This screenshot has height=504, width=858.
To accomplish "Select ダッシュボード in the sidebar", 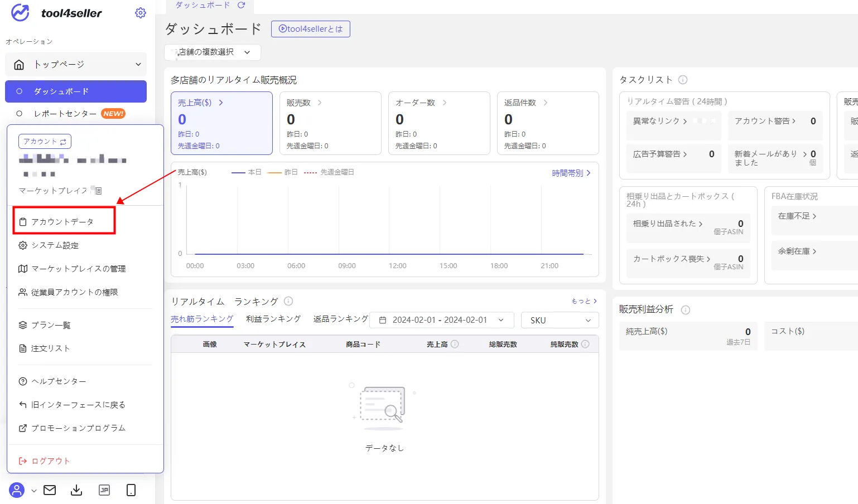I will [x=76, y=91].
